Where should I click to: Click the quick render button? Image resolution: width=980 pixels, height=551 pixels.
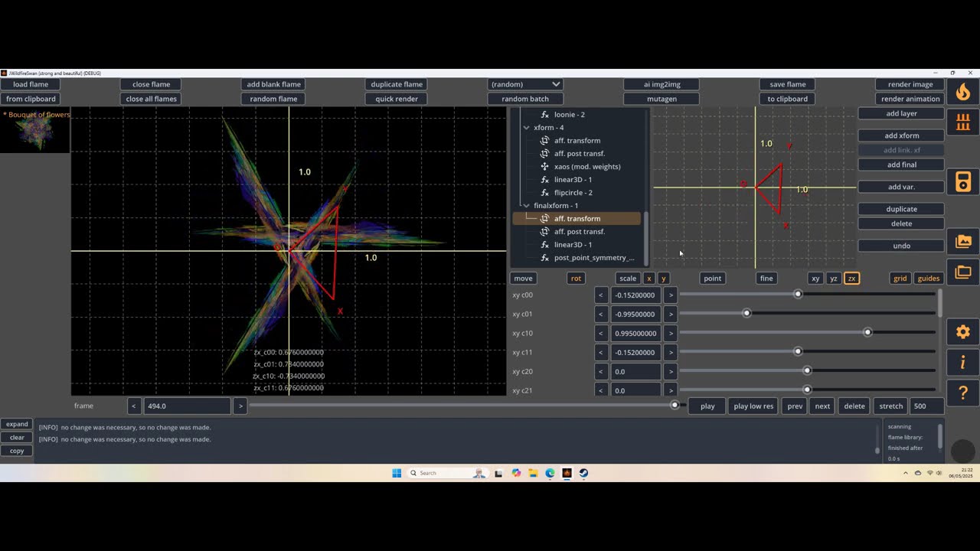pos(397,99)
